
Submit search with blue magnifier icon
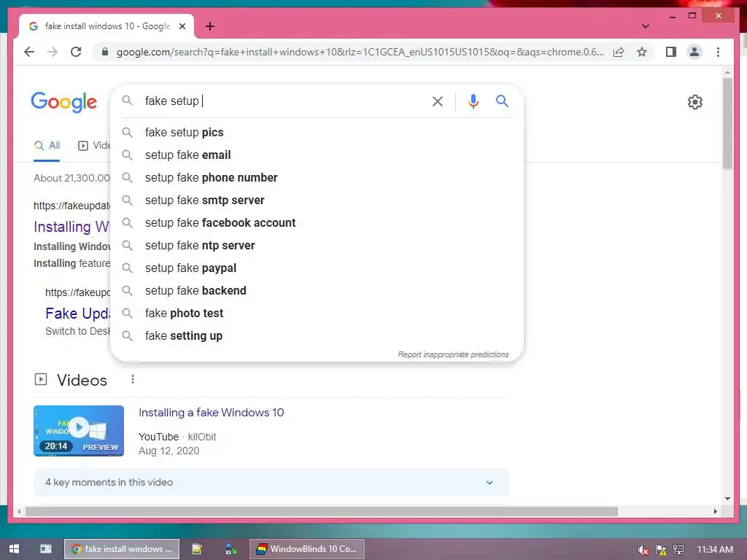[502, 101]
